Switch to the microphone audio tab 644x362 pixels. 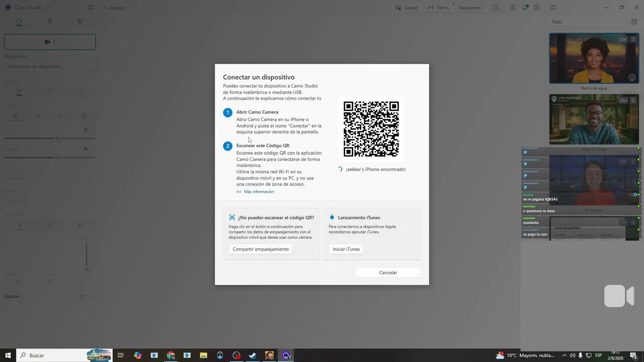[49, 22]
